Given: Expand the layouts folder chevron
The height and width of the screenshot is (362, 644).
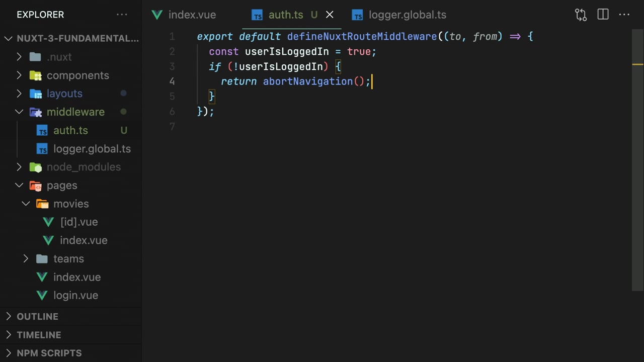Looking at the screenshot, I should pos(19,94).
